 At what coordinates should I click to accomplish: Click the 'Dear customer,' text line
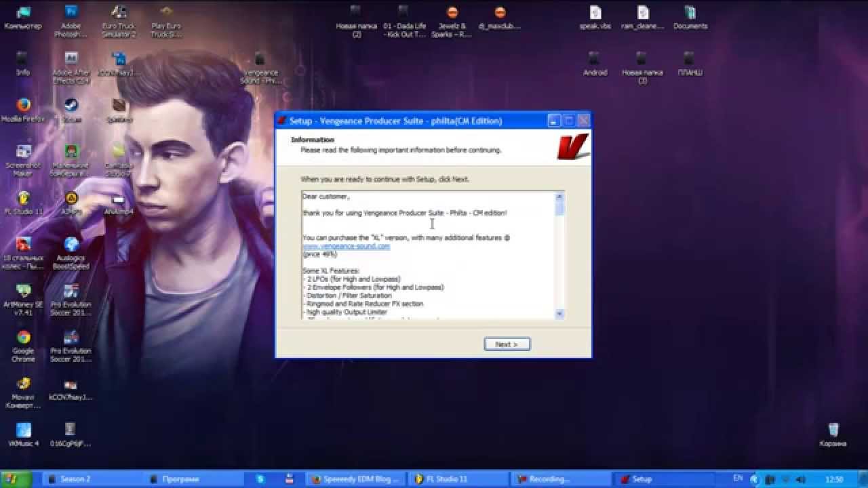[x=326, y=197]
